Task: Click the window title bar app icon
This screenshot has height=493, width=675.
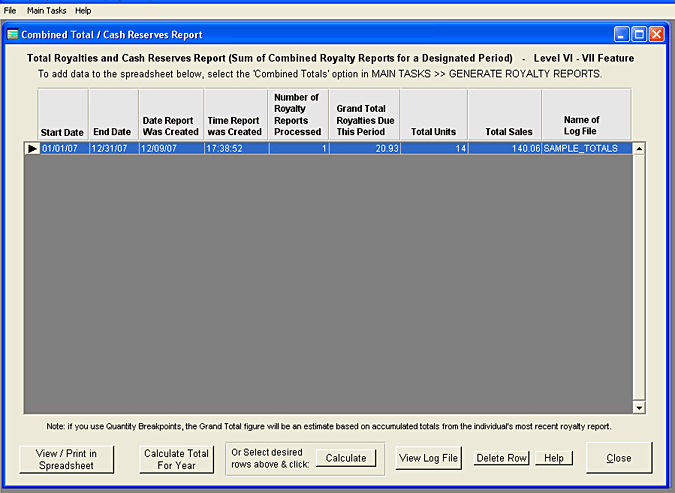Action: [x=13, y=34]
